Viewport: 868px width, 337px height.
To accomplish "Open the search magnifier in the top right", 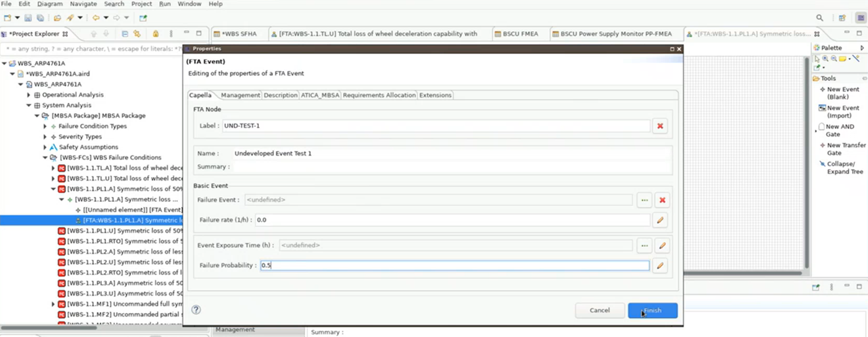I will (819, 18).
